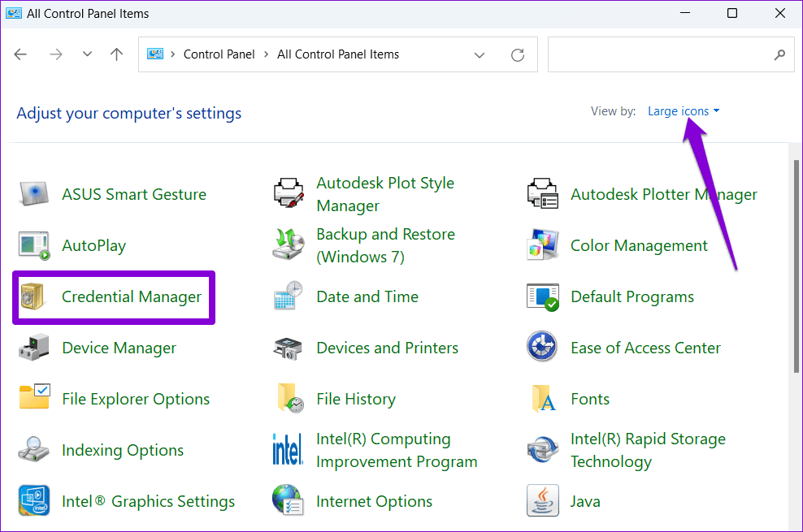Viewport: 803px width, 532px height.
Task: Click the Control Panel icon in address bar
Action: click(x=155, y=54)
